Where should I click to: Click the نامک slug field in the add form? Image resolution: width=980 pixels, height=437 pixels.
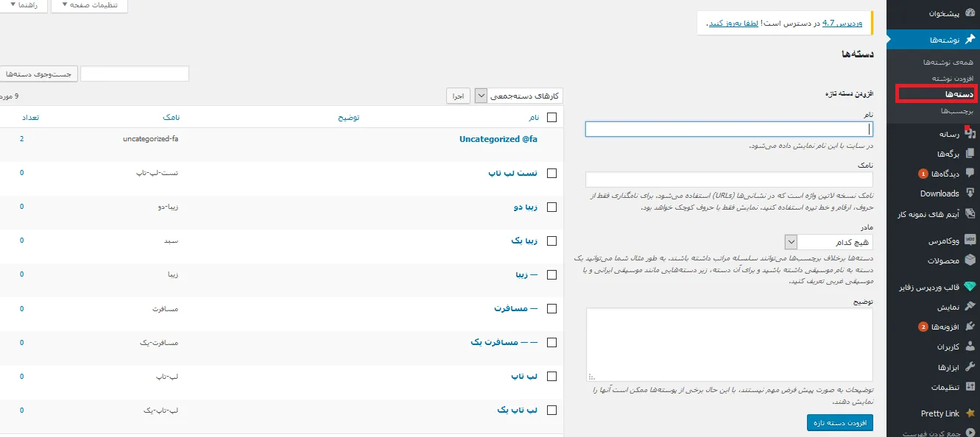pos(729,180)
